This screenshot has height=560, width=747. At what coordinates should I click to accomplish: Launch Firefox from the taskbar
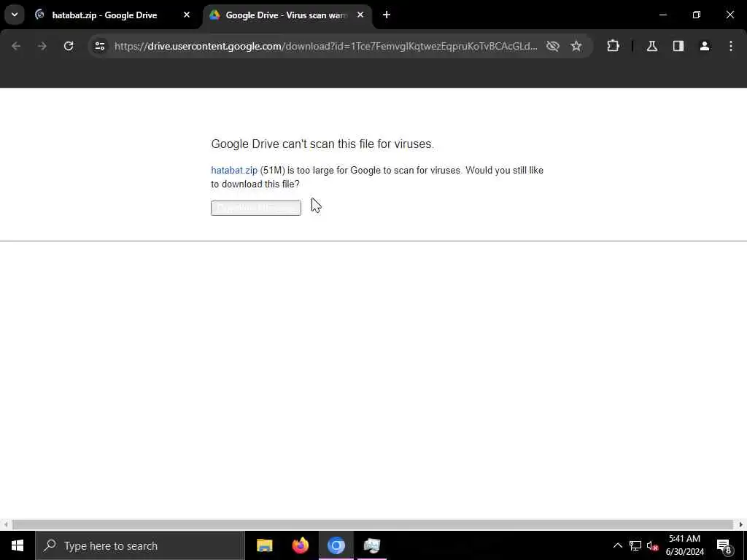click(300, 545)
